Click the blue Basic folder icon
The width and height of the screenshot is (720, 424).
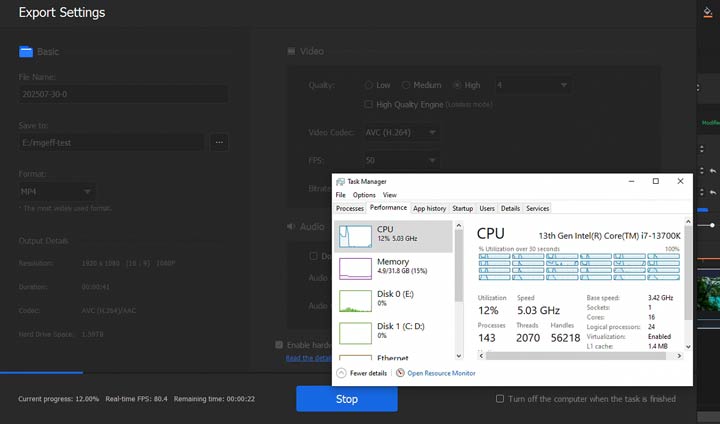[26, 52]
